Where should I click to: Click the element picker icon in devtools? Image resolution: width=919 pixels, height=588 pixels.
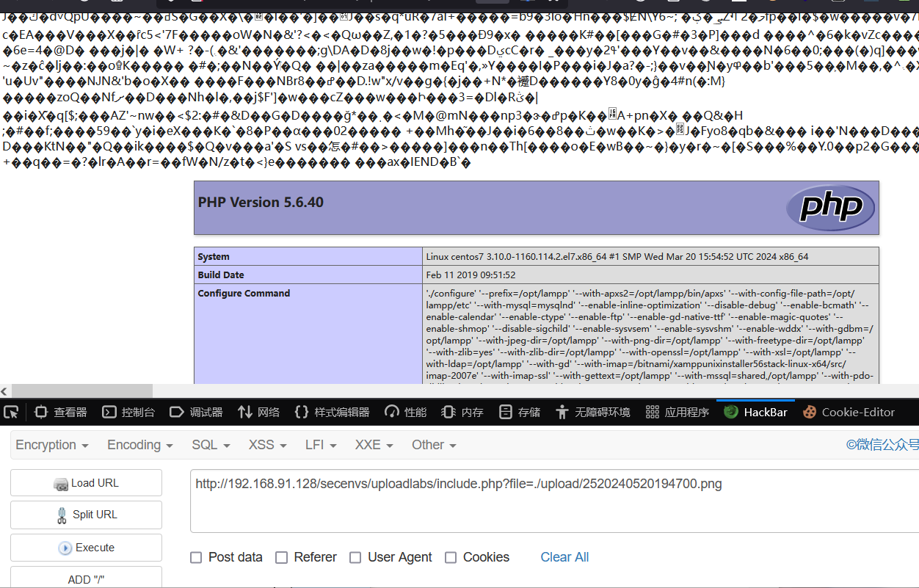[11, 412]
